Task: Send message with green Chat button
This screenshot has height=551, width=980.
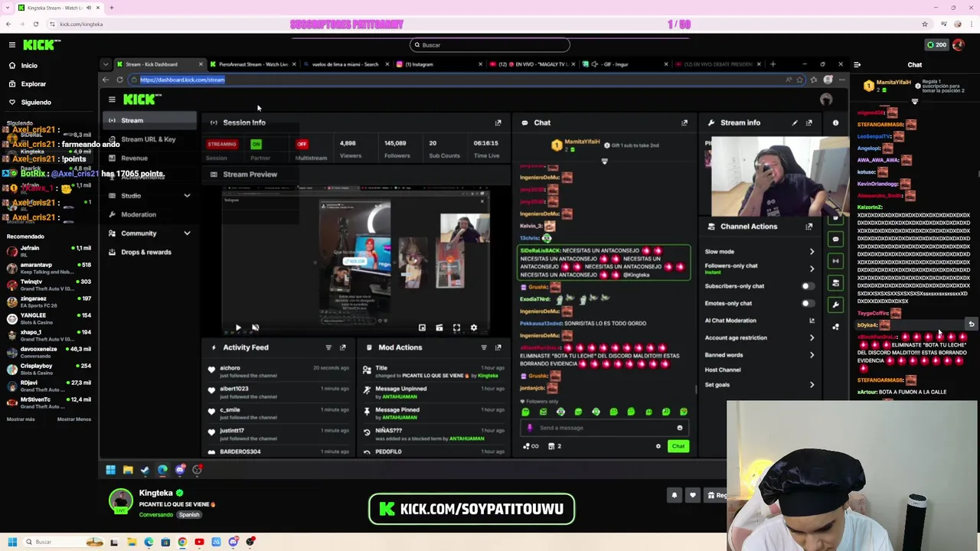Action: click(678, 446)
